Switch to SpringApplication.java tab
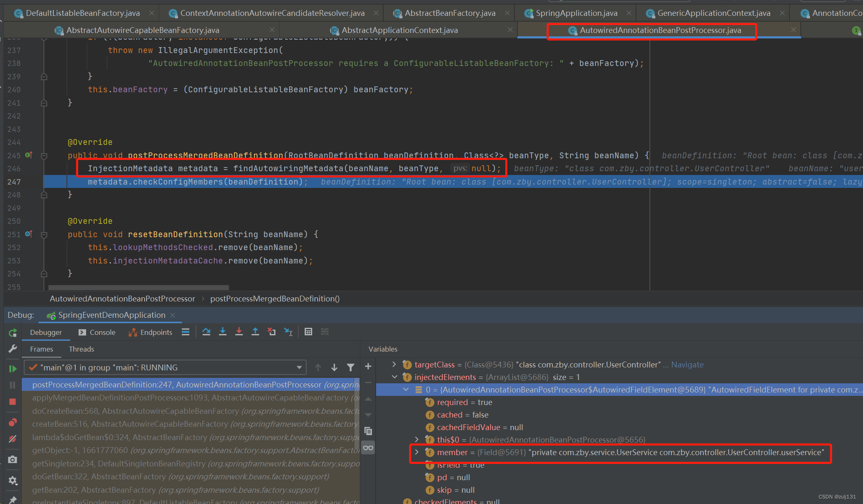 point(576,13)
